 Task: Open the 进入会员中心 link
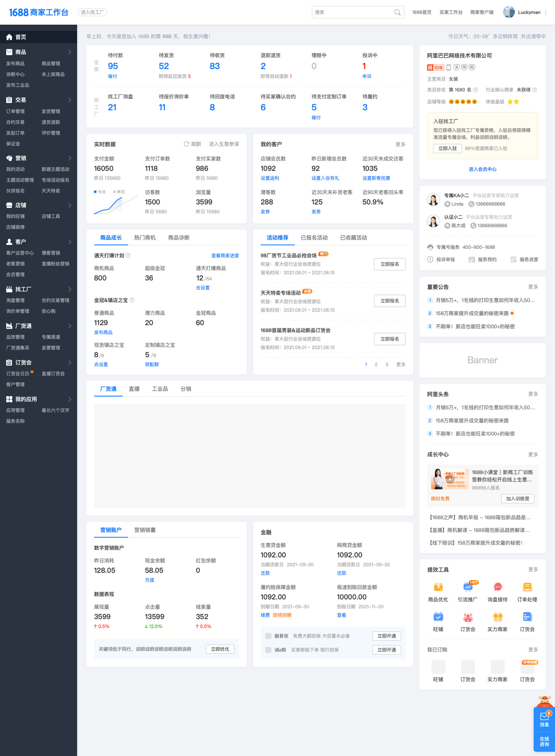coord(483,169)
